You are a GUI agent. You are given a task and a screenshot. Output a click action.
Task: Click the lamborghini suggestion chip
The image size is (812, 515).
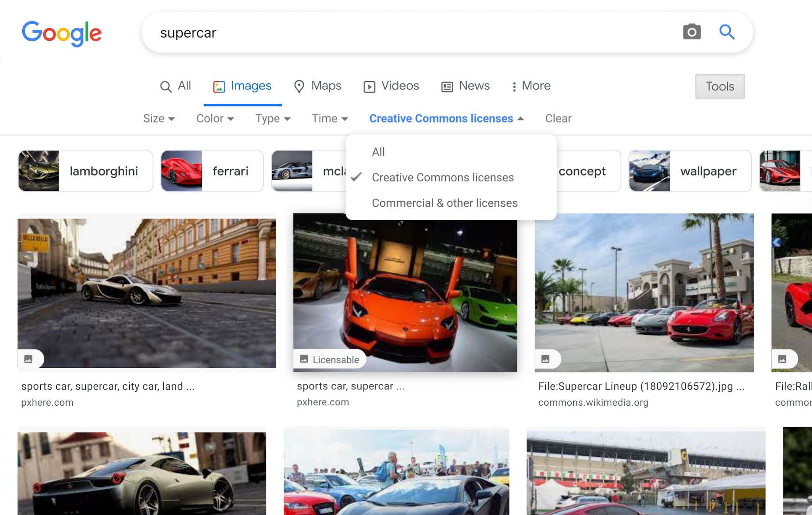[86, 171]
